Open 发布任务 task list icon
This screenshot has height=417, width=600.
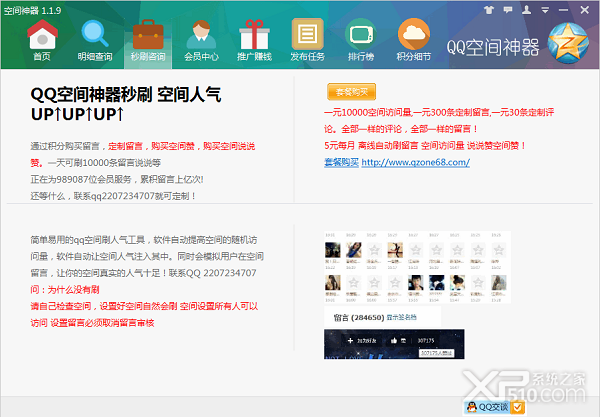[x=307, y=41]
